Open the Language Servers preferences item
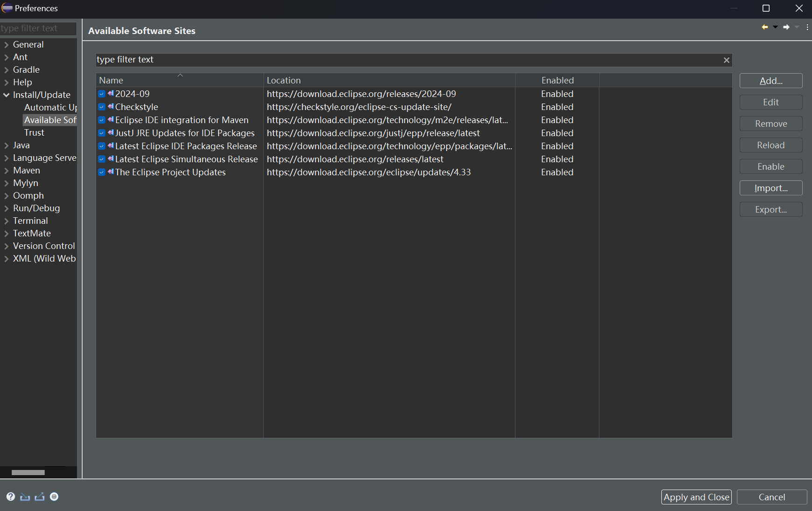812x511 pixels. (x=45, y=158)
